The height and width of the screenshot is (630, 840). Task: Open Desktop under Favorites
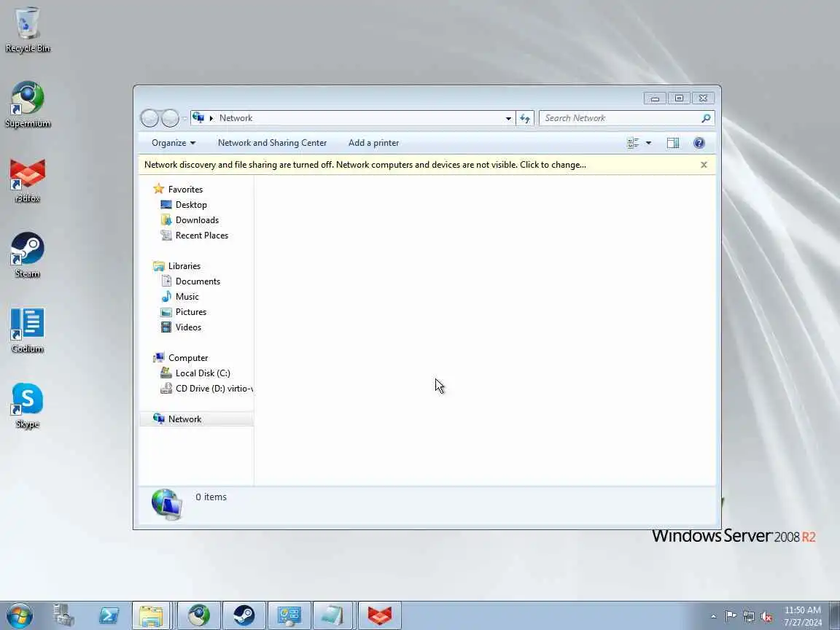184,205
